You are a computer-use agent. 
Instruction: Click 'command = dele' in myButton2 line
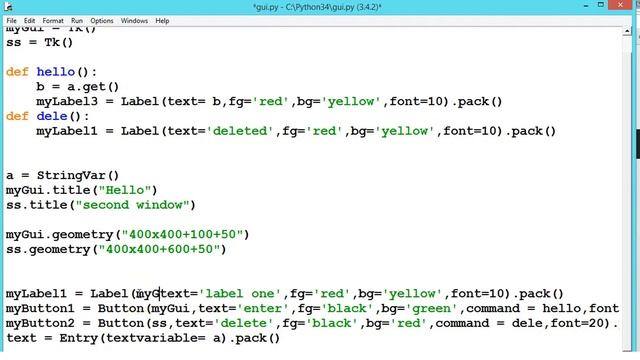coord(489,323)
